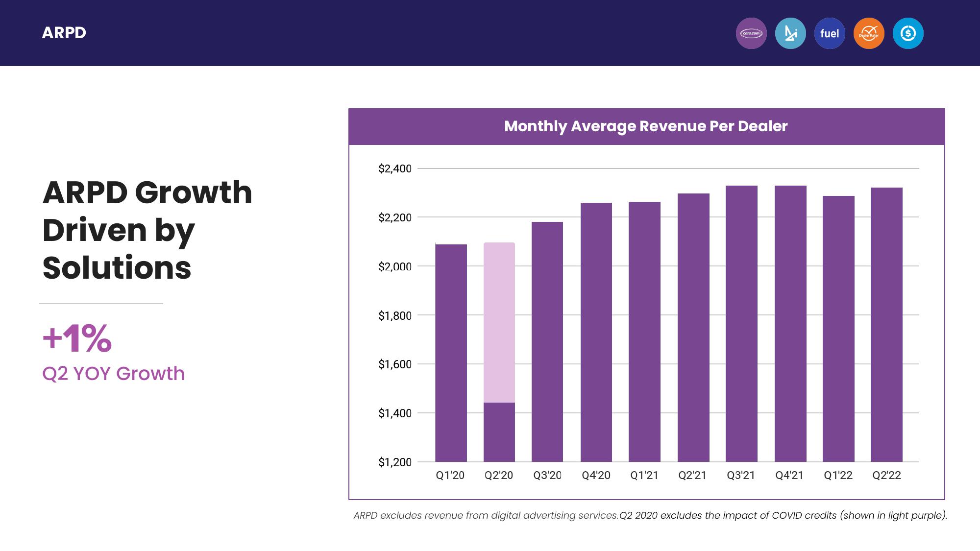Image resolution: width=980 pixels, height=551 pixels.
Task: Click the $2,200 y-axis label
Action: 395,217
